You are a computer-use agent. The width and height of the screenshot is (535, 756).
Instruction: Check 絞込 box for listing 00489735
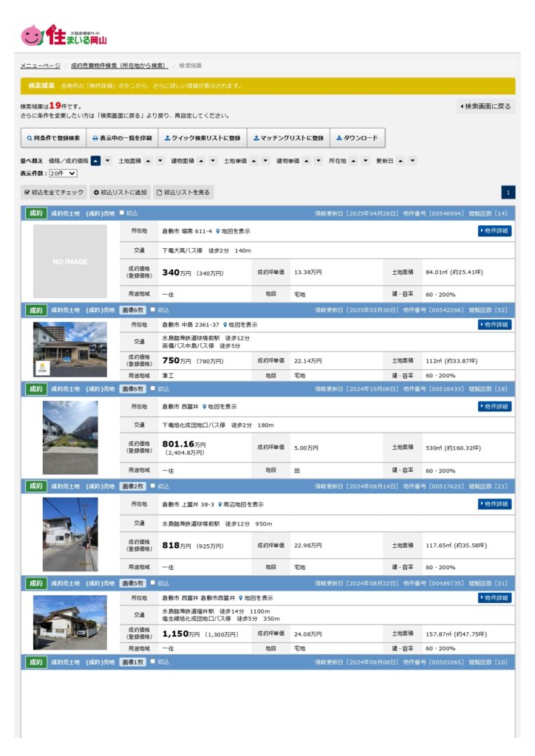[153, 583]
